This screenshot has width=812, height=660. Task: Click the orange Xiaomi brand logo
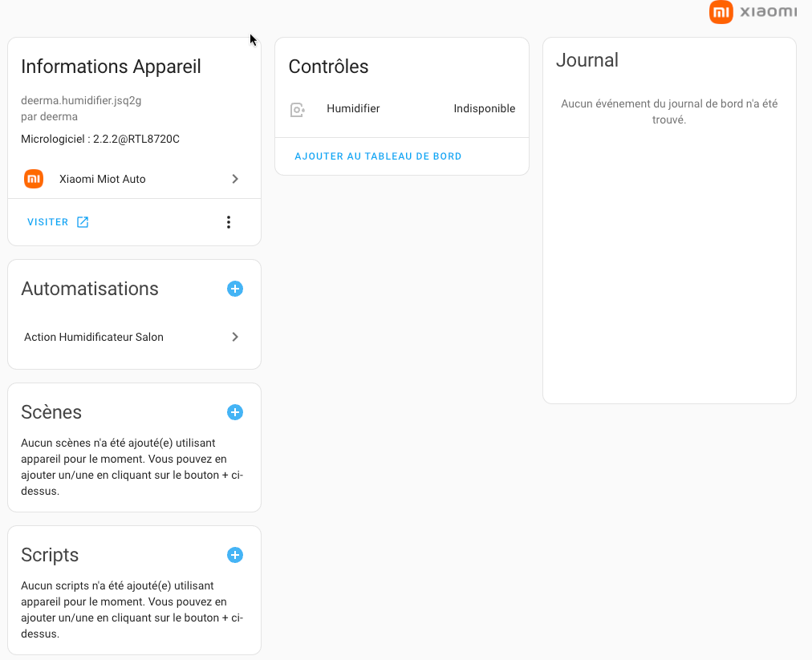pos(721,12)
